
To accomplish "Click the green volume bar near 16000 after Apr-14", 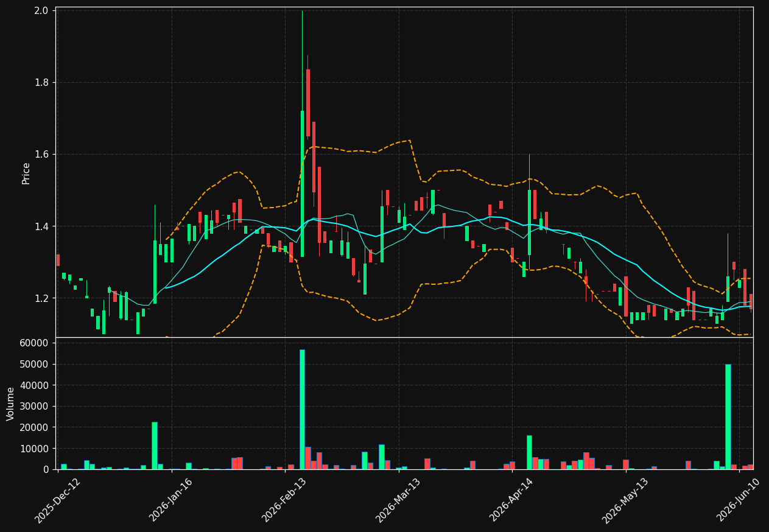I will tap(529, 452).
